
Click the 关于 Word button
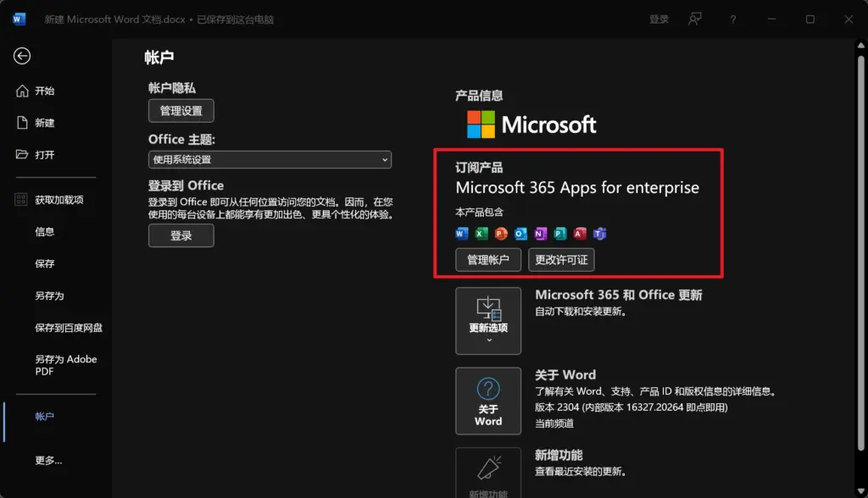pos(488,401)
